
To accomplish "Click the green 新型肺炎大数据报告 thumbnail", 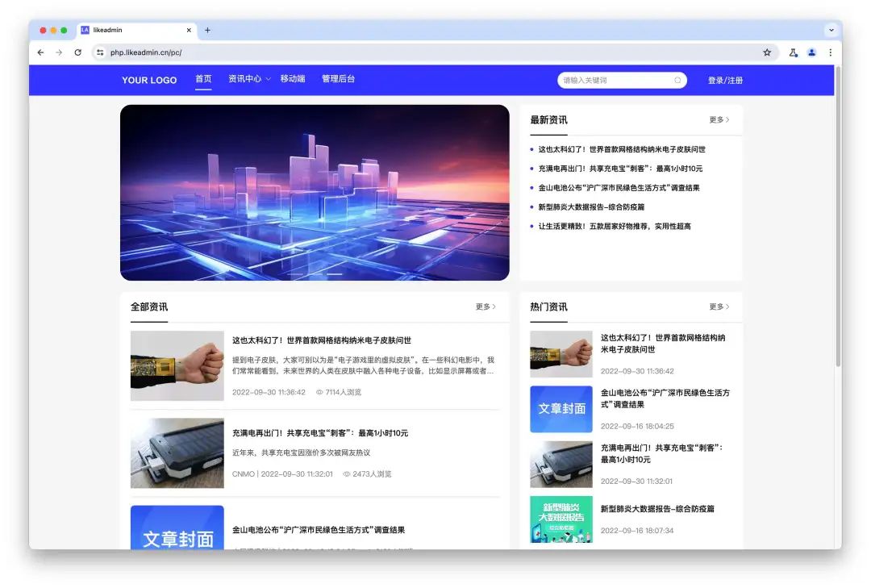I will [x=561, y=519].
